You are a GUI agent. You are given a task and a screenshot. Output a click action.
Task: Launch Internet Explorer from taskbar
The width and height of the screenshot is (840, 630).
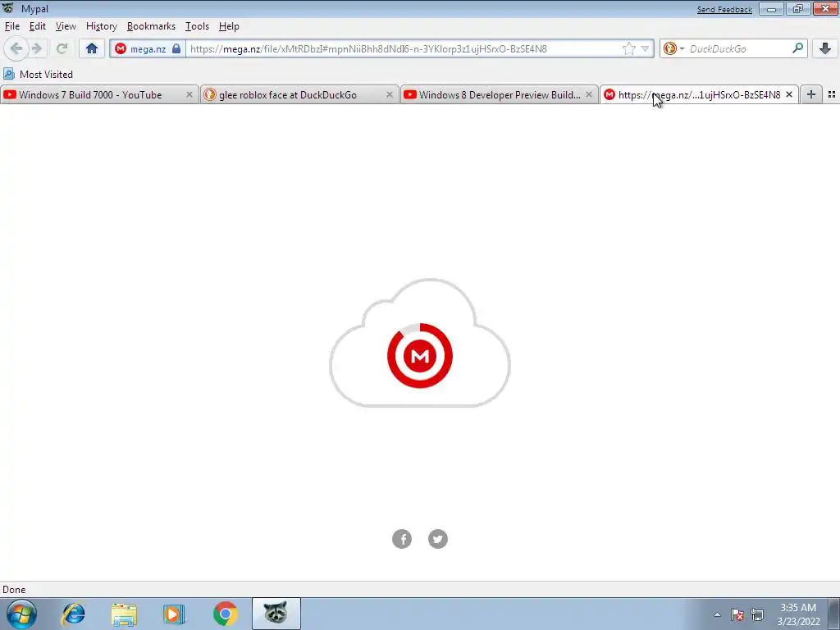(x=73, y=614)
